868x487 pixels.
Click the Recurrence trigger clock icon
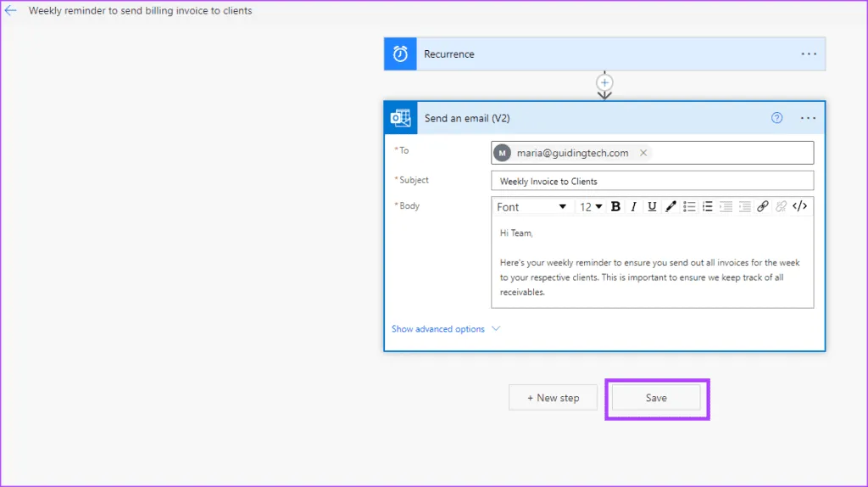coord(400,54)
